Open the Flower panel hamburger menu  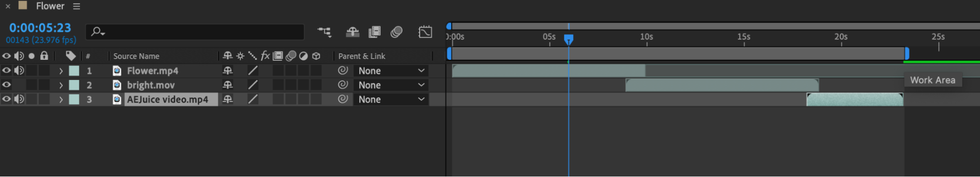pyautogui.click(x=76, y=6)
